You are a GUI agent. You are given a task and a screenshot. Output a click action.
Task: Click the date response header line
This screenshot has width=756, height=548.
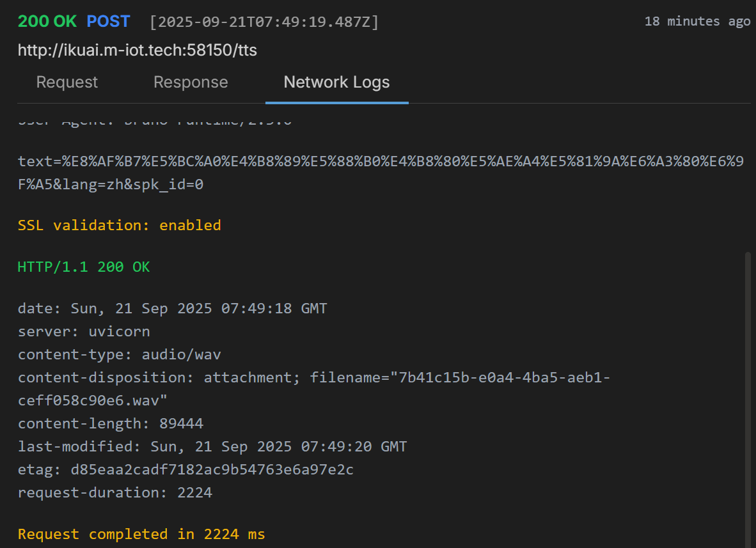[x=172, y=308]
